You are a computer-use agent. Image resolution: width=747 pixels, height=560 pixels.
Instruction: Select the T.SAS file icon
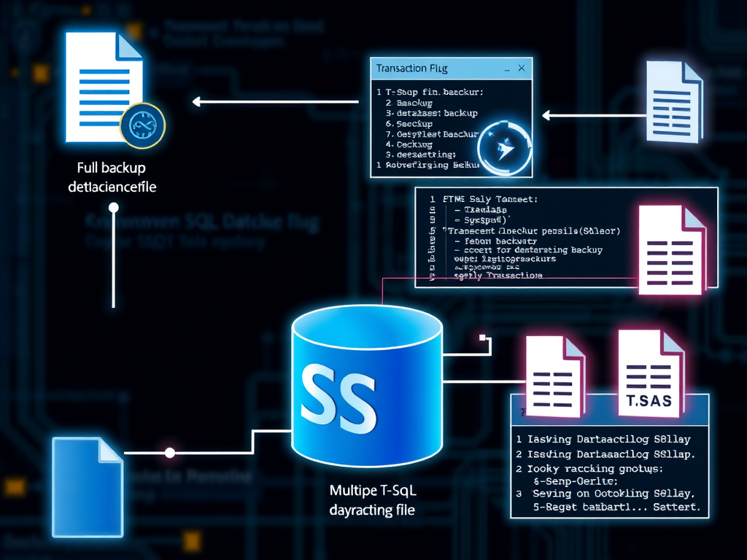coord(648,372)
